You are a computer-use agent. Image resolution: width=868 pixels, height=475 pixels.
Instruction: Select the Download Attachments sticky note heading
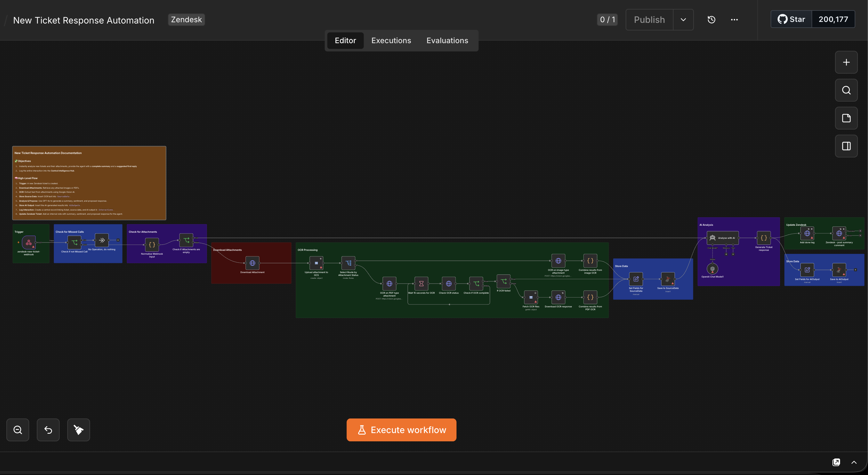(x=227, y=250)
